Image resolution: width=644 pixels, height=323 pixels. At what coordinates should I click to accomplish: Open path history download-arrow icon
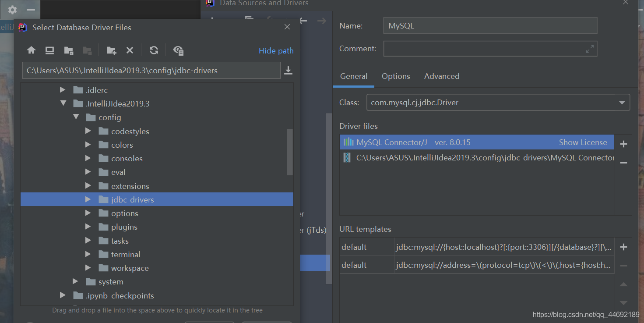288,70
